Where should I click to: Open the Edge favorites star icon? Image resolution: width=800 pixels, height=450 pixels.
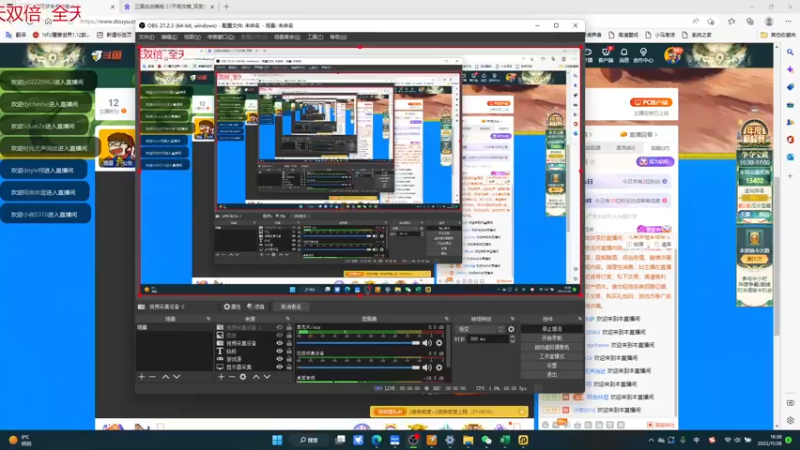[x=731, y=21]
